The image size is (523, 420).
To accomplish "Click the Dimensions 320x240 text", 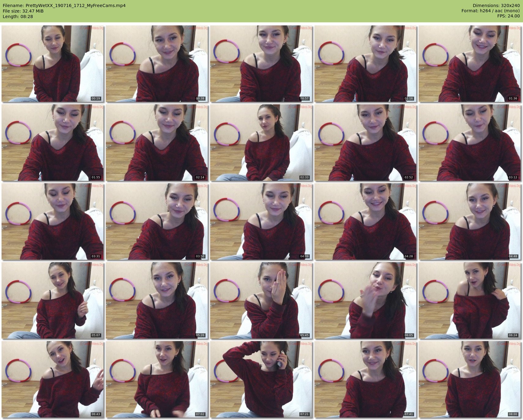I will 496,6.
